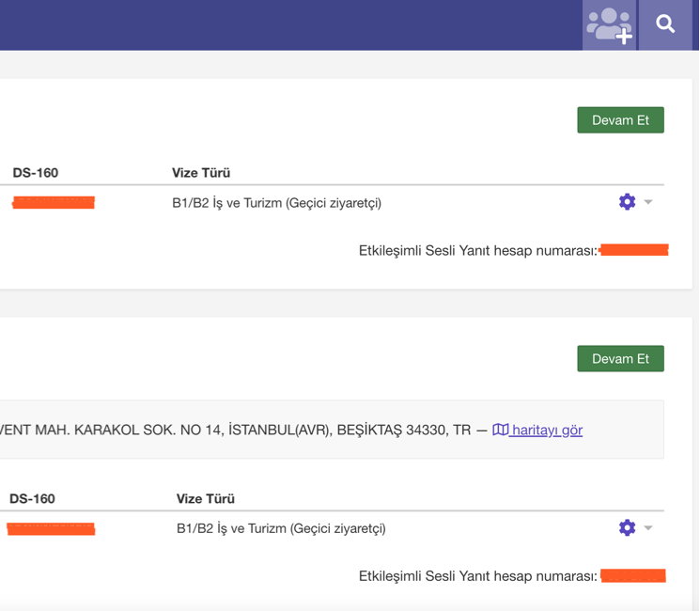
Task: Click the first Devam Et button
Action: pos(620,120)
